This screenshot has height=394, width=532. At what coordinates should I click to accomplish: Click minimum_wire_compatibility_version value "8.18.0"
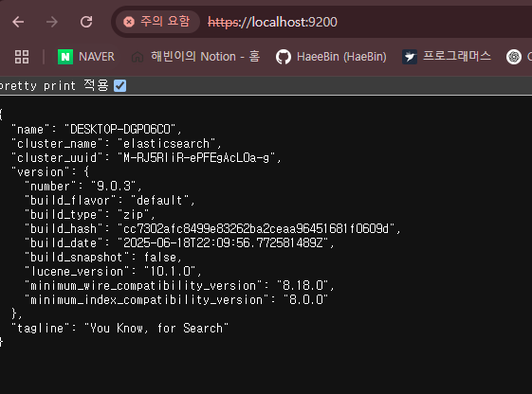click(x=303, y=286)
